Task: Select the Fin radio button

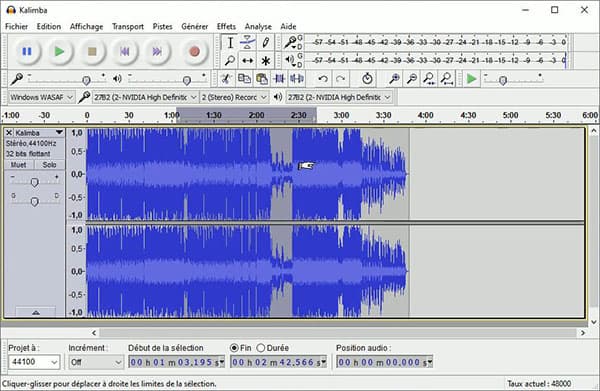Action: tap(234, 348)
